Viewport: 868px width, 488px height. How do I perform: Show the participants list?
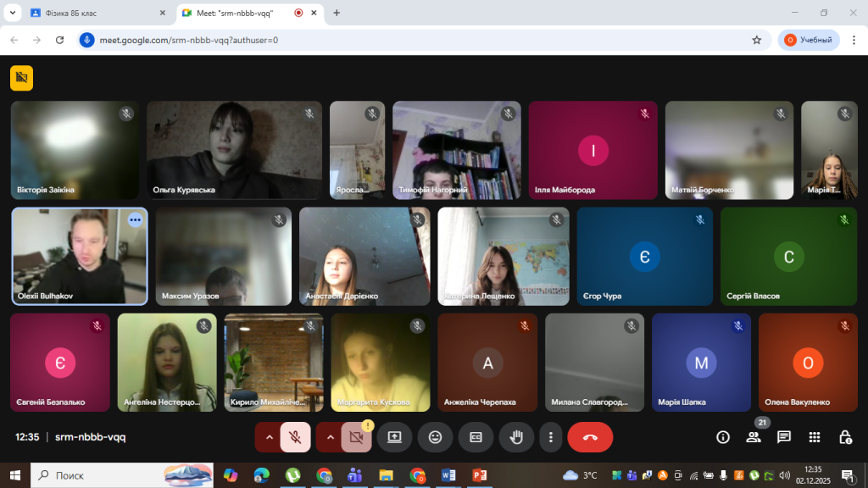tap(753, 437)
